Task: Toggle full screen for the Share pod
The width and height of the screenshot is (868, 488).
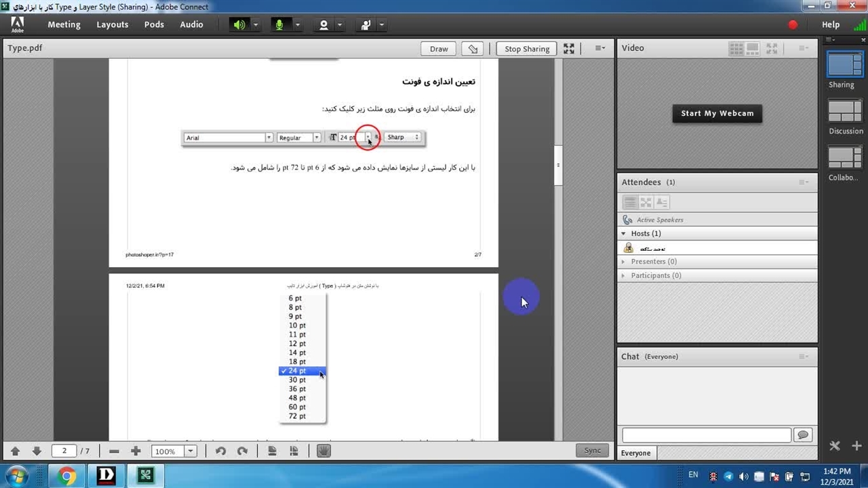Action: pyautogui.click(x=569, y=49)
